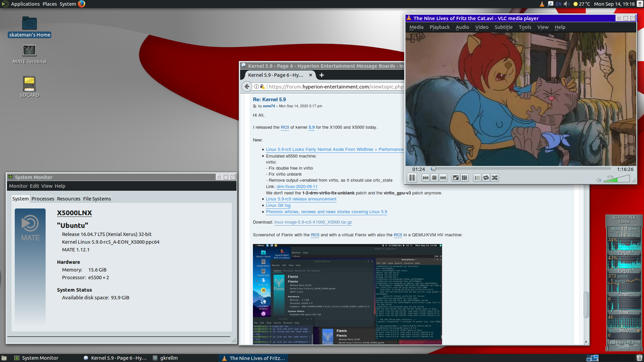Toggle VLC fullscreen video button

(455, 178)
